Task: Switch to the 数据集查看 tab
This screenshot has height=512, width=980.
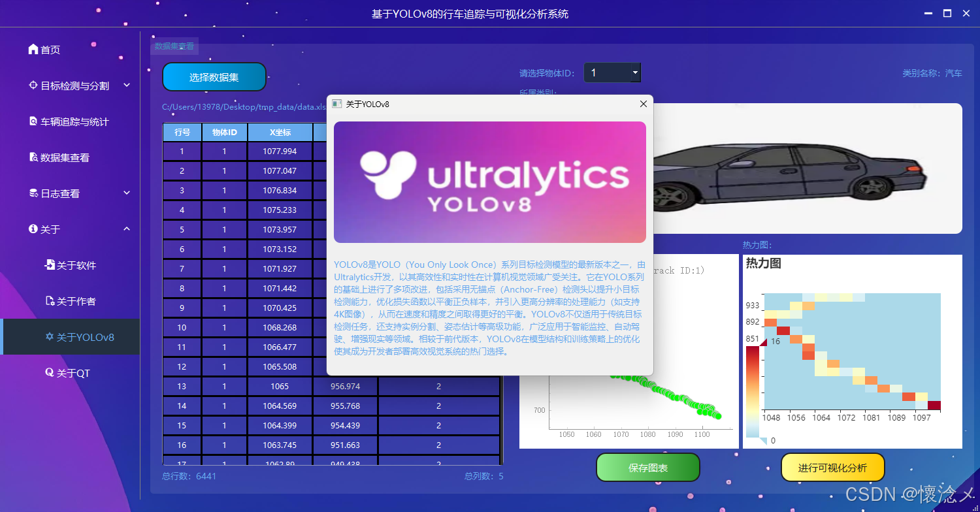Action: click(174, 46)
